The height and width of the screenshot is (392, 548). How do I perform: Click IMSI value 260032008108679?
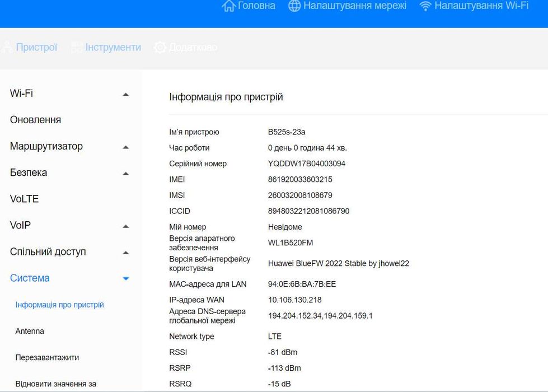pyautogui.click(x=300, y=195)
